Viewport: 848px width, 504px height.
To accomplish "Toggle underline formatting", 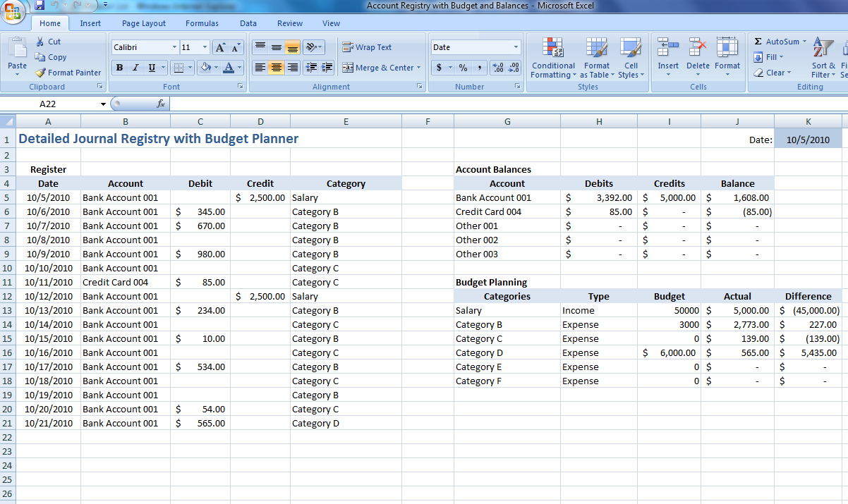I will pos(152,68).
